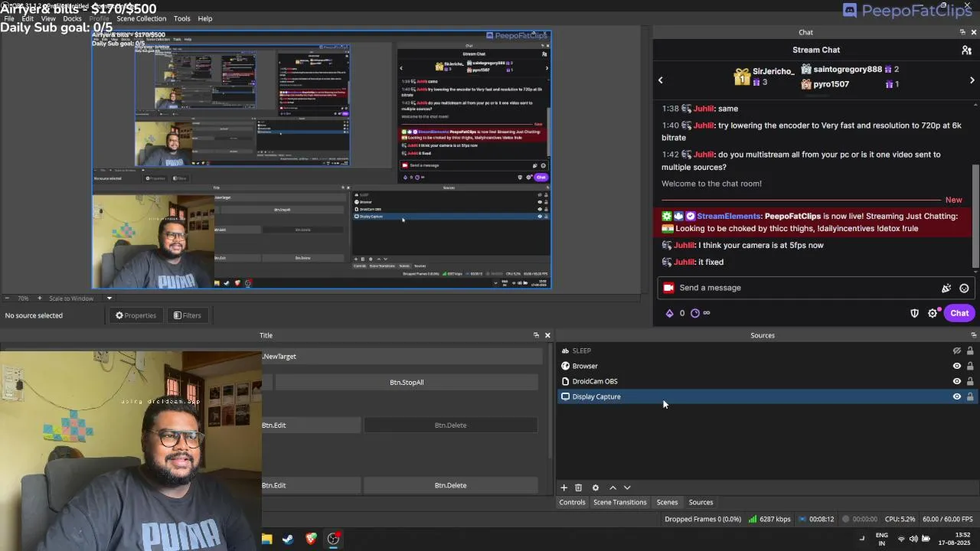Show the hidden SLEEP source

pos(956,350)
